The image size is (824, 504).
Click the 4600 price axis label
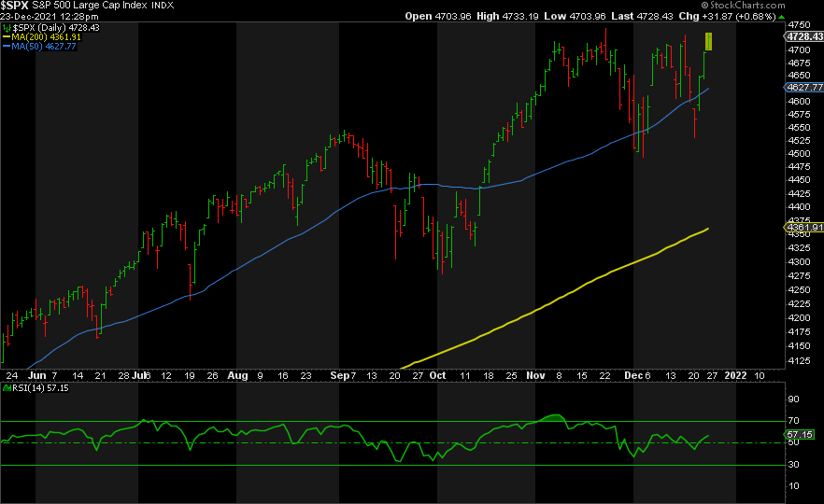point(800,102)
